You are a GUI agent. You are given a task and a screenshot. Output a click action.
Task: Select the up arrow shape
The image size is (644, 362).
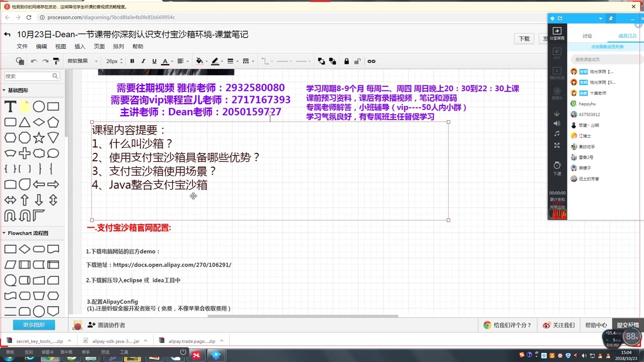[25, 200]
